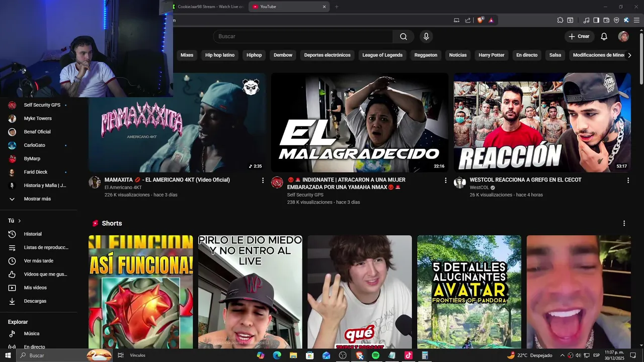Expand Mostrar más subscriptions
This screenshot has height=362, width=644.
tap(38, 199)
